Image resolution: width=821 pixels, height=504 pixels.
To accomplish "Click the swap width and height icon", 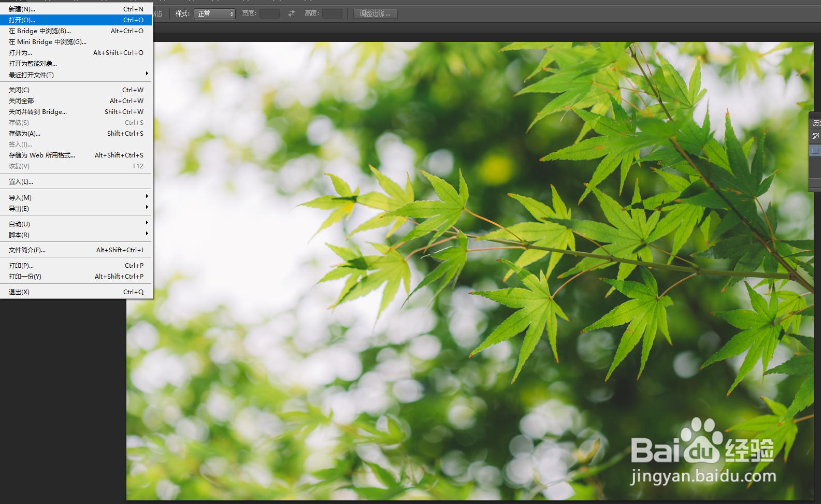I will click(x=292, y=13).
